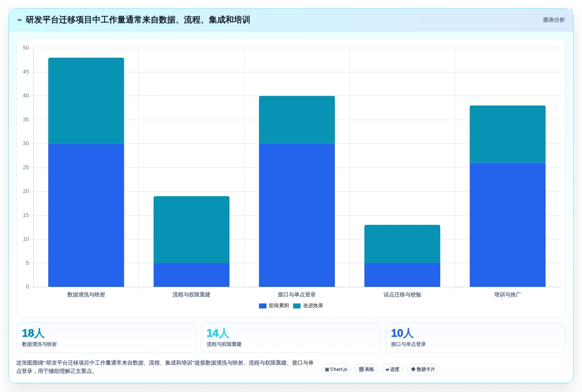Image resolution: width=582 pixels, height=392 pixels.
Task: Select the 数据卡片 tag chip
Action: [x=423, y=369]
